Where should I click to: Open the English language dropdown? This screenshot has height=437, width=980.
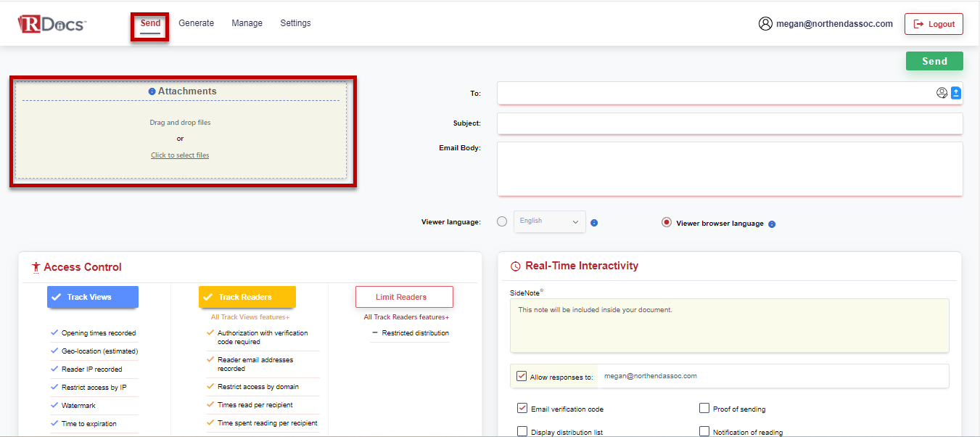[549, 221]
